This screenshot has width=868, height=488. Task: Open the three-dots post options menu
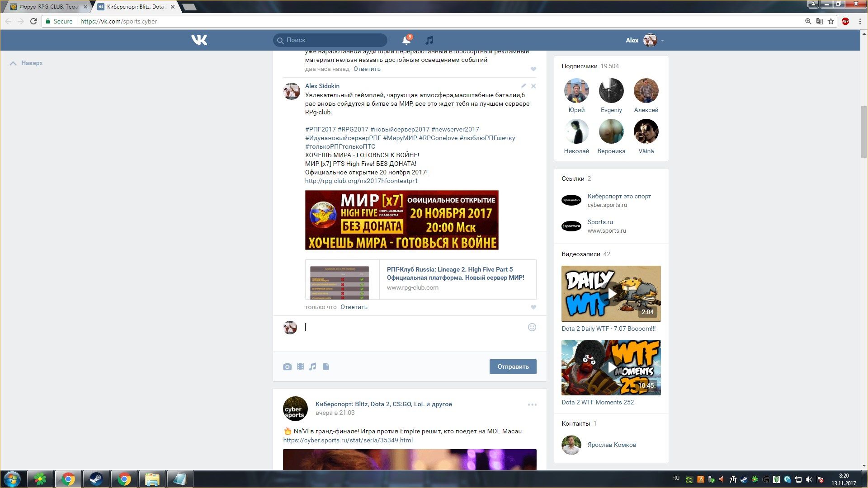[532, 405]
